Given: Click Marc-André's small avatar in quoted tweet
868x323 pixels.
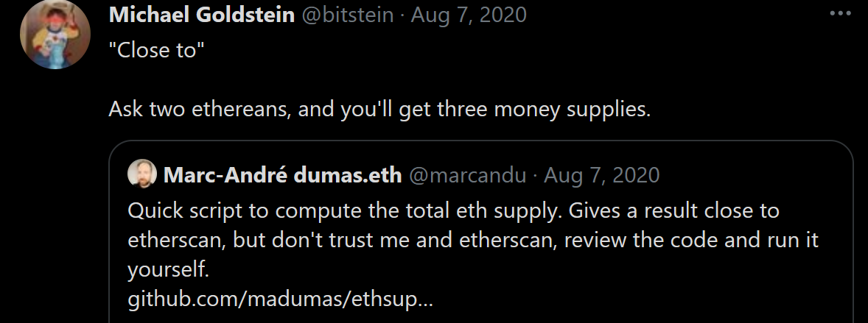Looking at the screenshot, I should point(141,174).
